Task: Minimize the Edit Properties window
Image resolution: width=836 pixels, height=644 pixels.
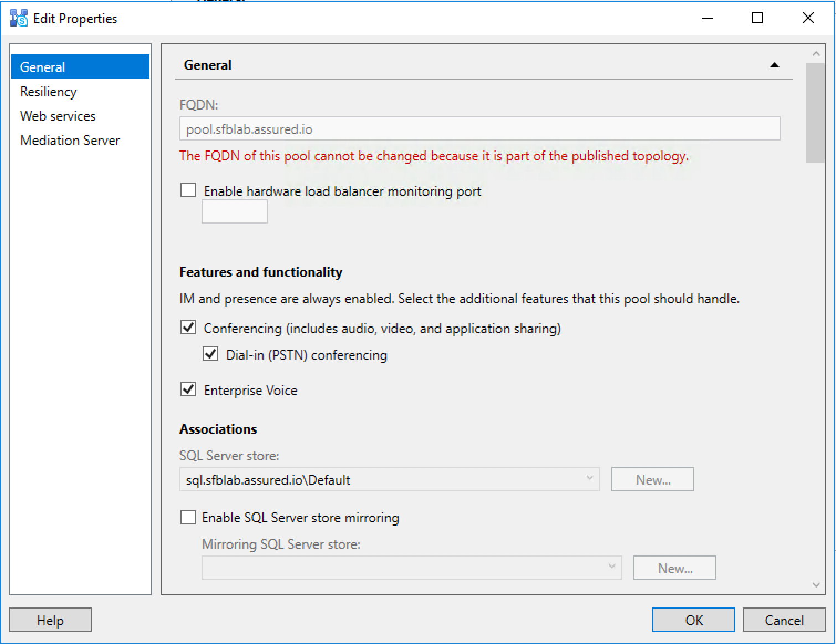Action: [707, 18]
